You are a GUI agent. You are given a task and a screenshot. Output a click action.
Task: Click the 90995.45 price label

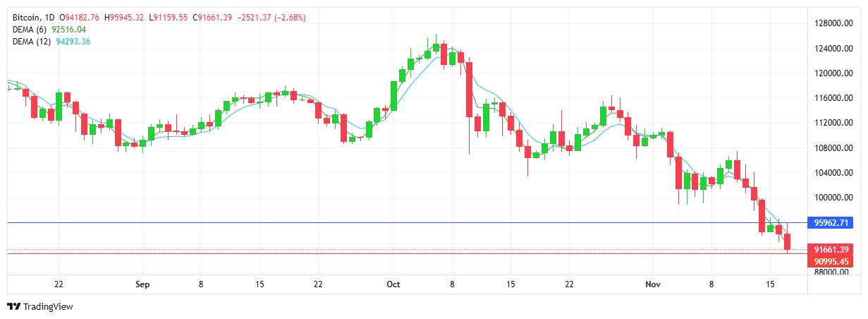coord(833,261)
